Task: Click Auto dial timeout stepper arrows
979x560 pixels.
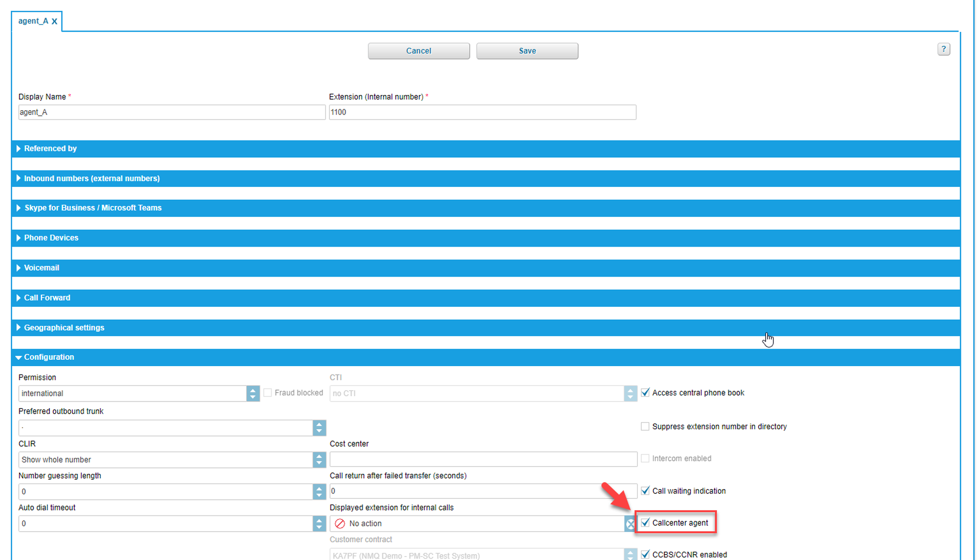Action: (x=319, y=523)
